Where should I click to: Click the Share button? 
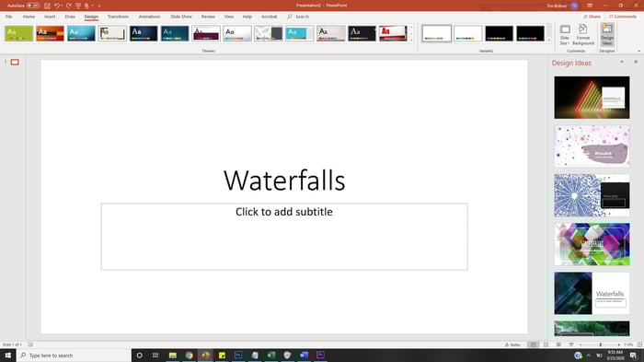coord(592,17)
